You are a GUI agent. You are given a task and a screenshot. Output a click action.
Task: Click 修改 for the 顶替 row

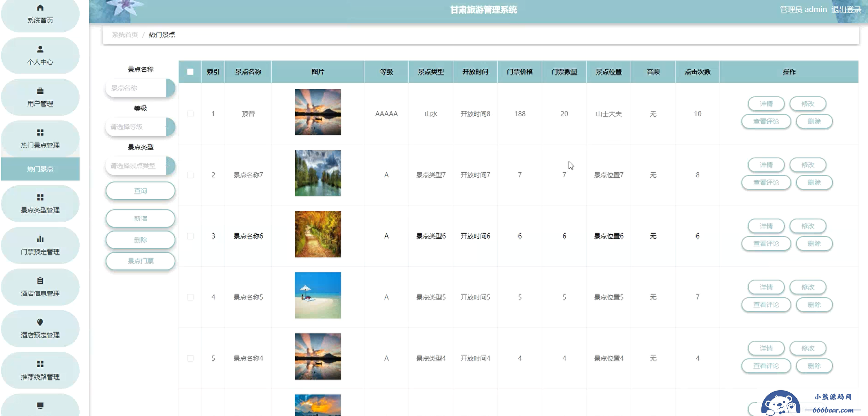[x=808, y=104]
